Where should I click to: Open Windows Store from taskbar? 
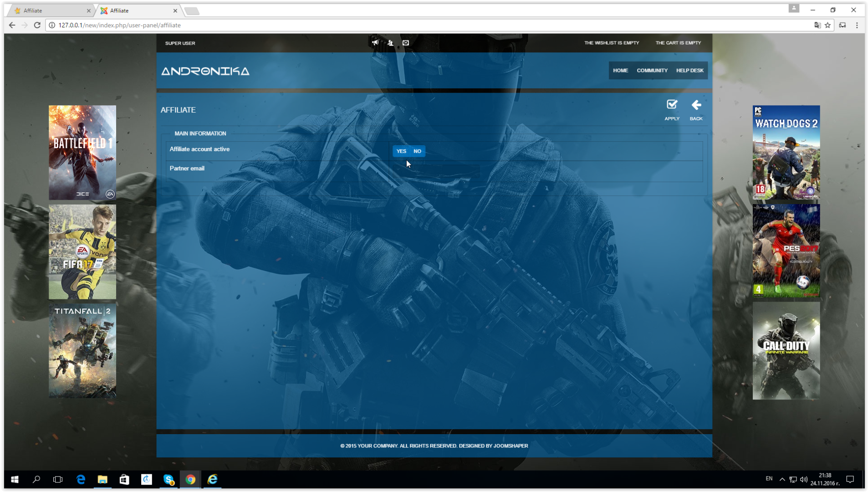pos(124,479)
